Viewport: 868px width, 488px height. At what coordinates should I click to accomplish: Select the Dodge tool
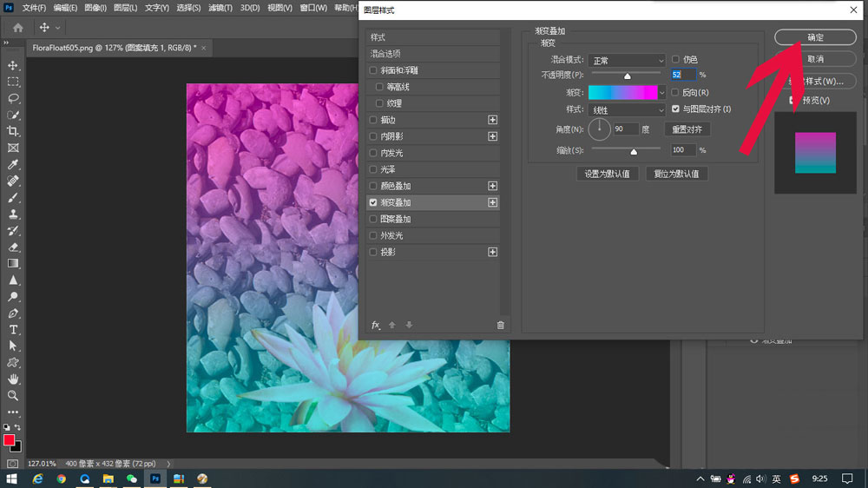[x=13, y=297]
